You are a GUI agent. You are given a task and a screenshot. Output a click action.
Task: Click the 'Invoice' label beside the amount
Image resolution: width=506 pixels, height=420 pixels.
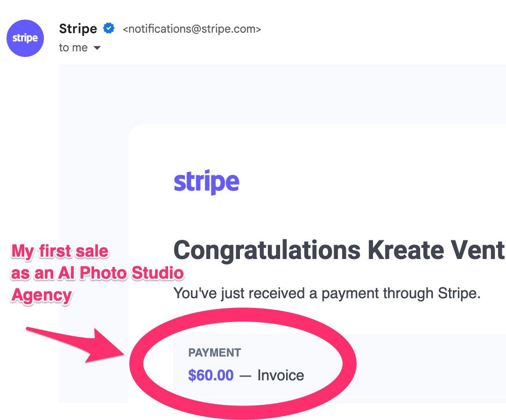click(x=281, y=376)
